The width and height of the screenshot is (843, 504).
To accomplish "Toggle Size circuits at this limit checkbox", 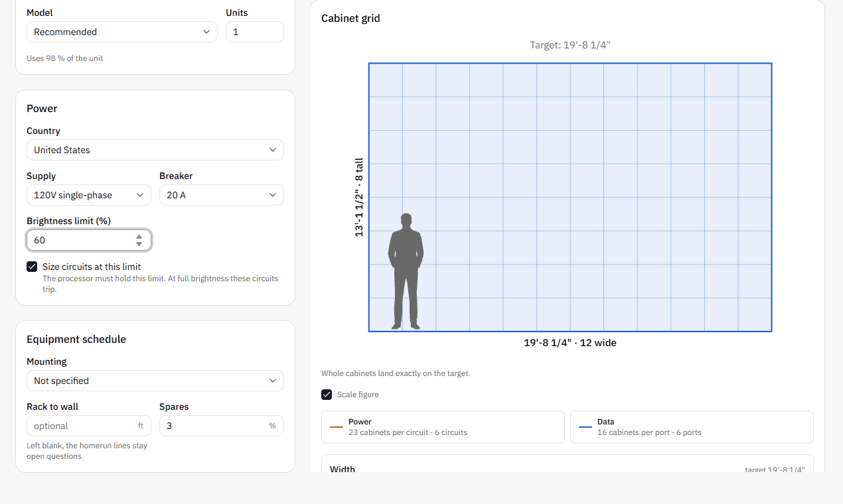I will (32, 267).
